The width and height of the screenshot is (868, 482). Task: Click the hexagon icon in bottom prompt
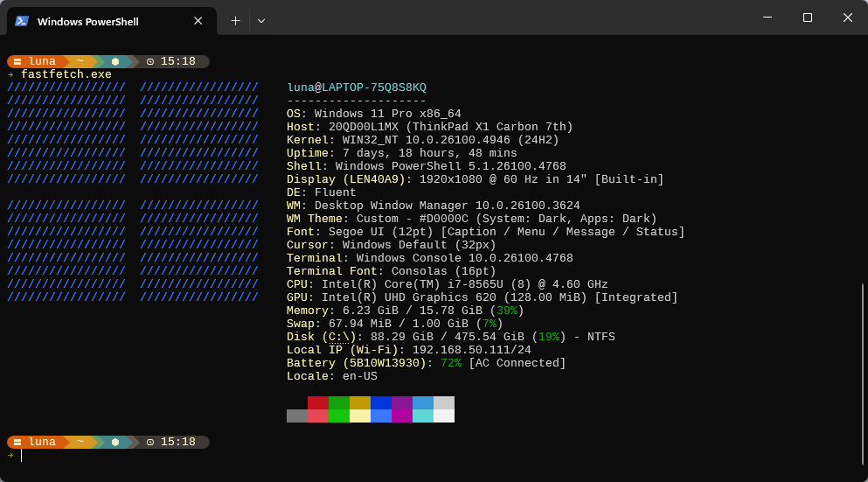[115, 442]
